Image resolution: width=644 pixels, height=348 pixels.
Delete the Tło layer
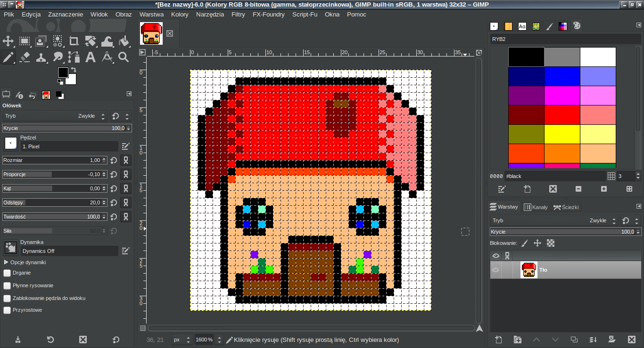632,340
